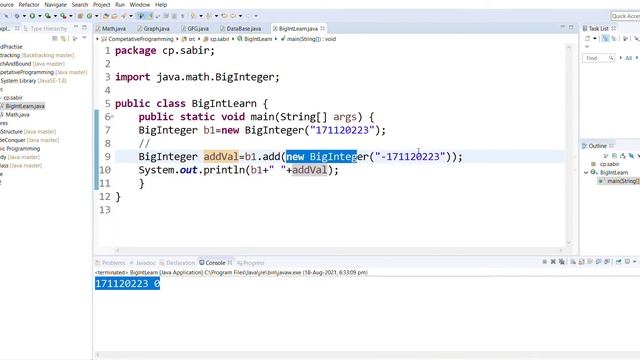This screenshot has height=360, width=640.
Task: Click the New Task icon in Task List
Action: (x=587, y=38)
